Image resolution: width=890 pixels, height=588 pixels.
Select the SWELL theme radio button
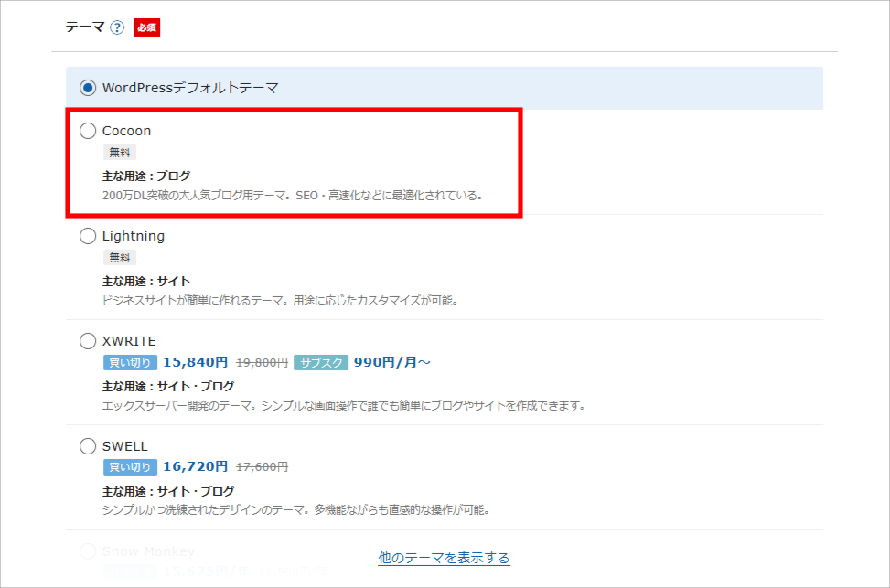[88, 446]
